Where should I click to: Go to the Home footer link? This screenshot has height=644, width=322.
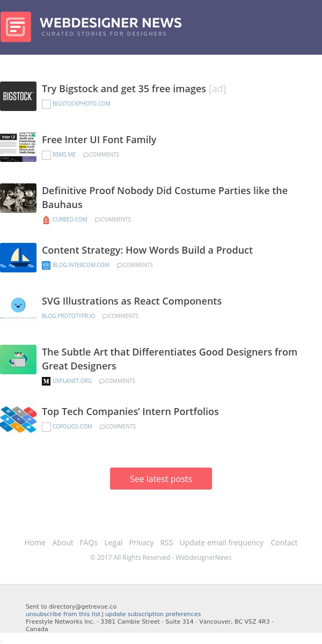(x=35, y=543)
